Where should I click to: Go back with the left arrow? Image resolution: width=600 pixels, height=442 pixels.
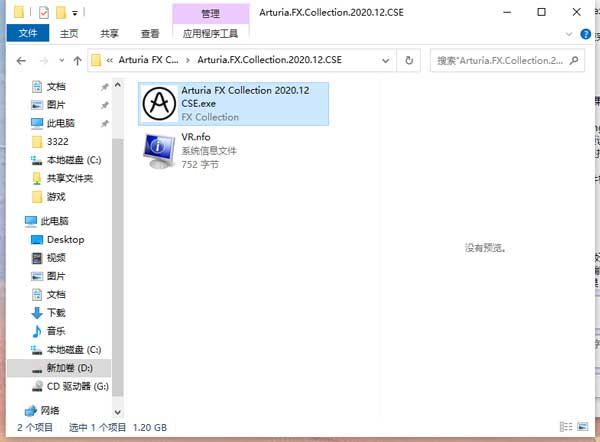point(21,60)
